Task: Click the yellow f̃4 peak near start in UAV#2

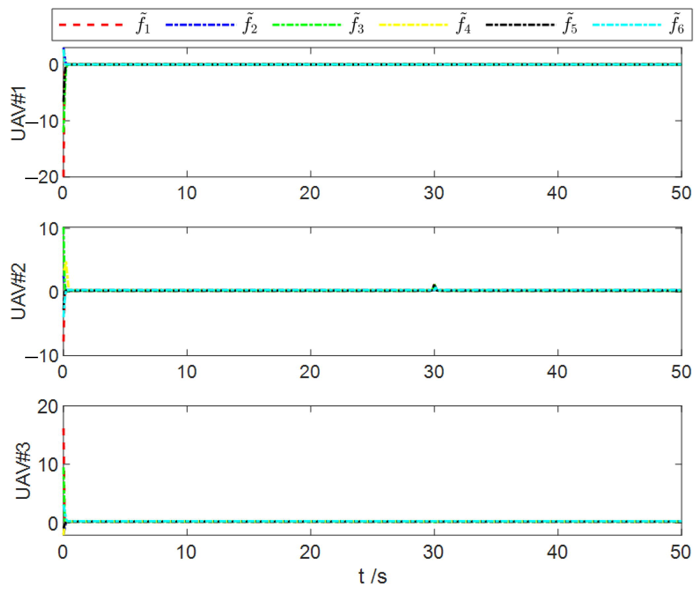Action: (66, 264)
